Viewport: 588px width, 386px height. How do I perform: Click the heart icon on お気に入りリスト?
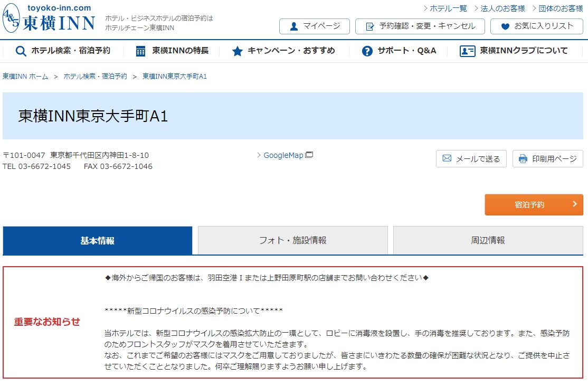505,26
